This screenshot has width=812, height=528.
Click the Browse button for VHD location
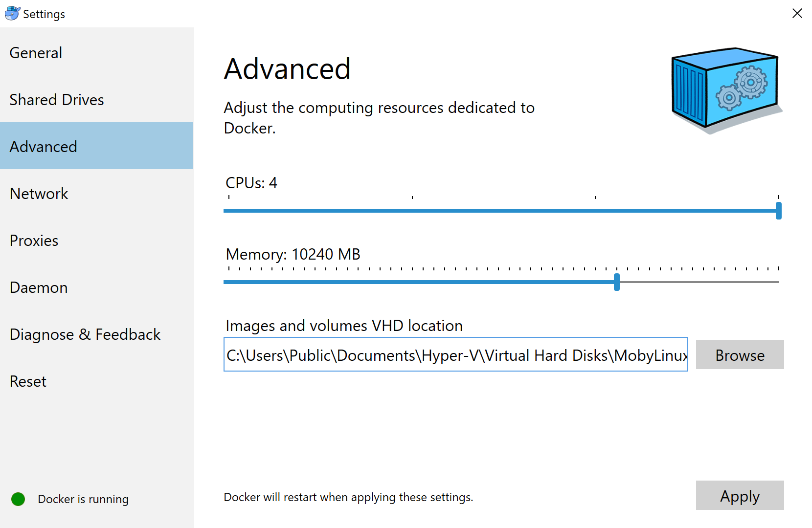tap(740, 354)
